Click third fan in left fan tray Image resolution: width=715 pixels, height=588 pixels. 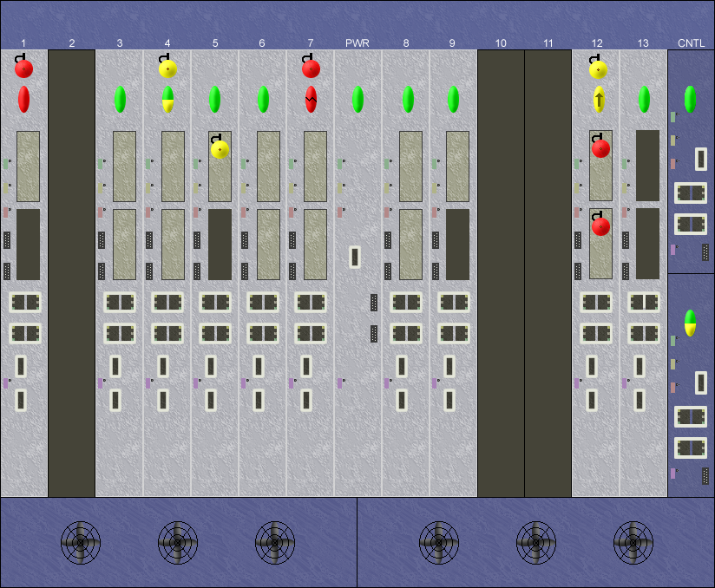pyautogui.click(x=275, y=542)
